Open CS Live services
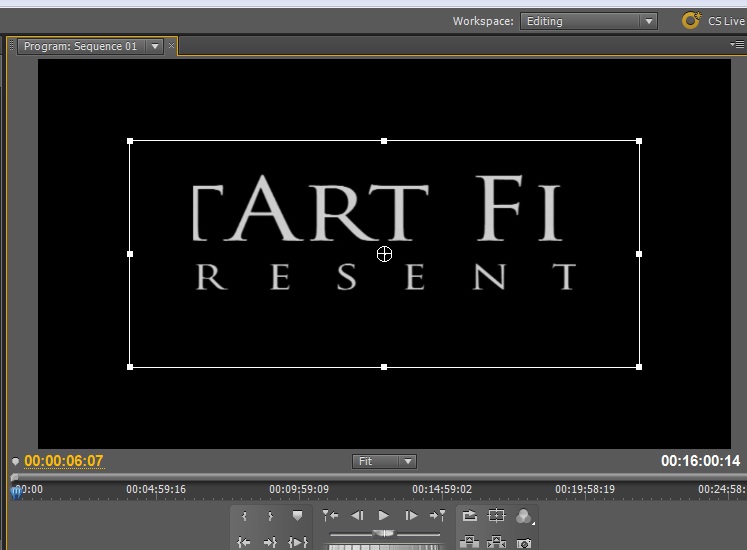 coord(713,21)
